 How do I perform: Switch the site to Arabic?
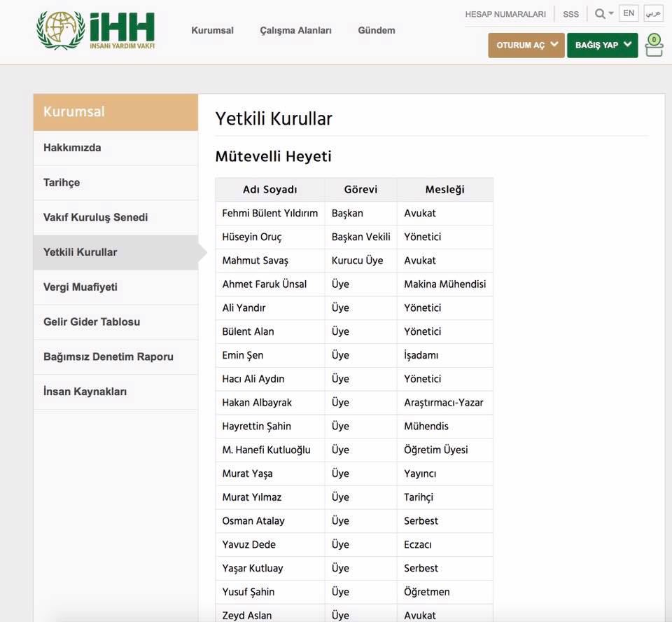pos(654,13)
